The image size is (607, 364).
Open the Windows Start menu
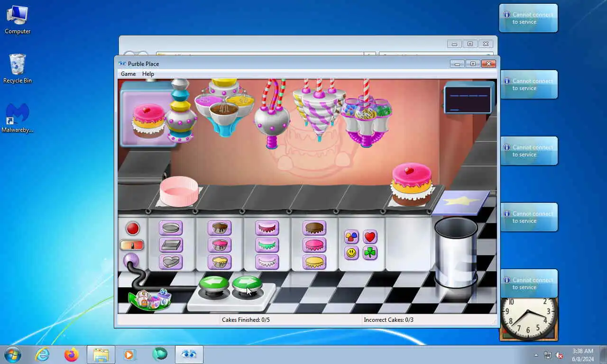12,355
